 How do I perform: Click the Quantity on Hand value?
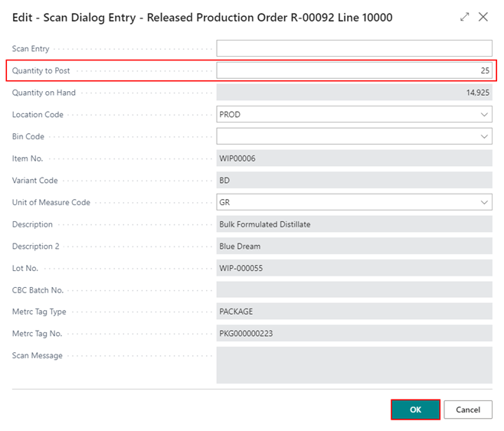tap(354, 93)
